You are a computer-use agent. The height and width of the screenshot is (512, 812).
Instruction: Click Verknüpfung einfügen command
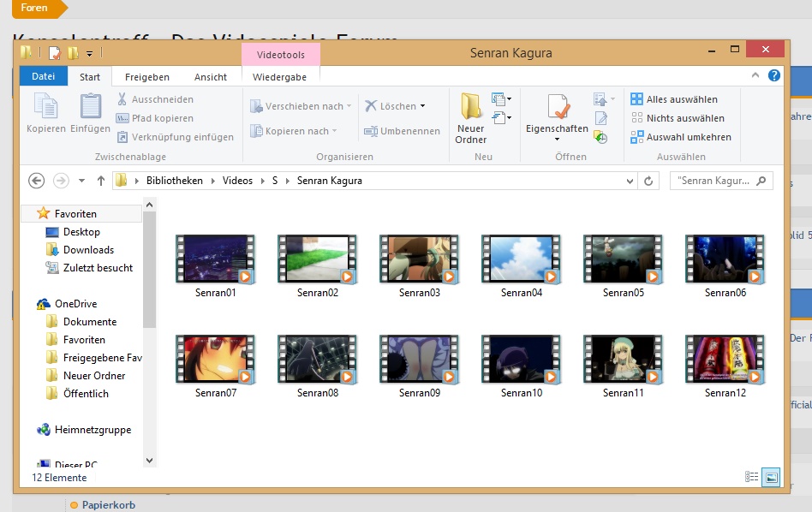click(175, 137)
